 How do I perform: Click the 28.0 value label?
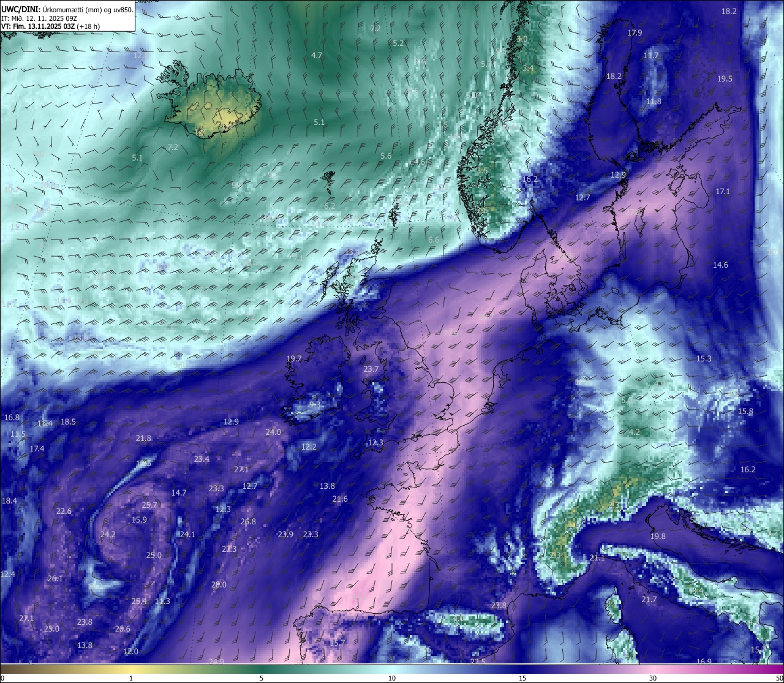[219, 584]
